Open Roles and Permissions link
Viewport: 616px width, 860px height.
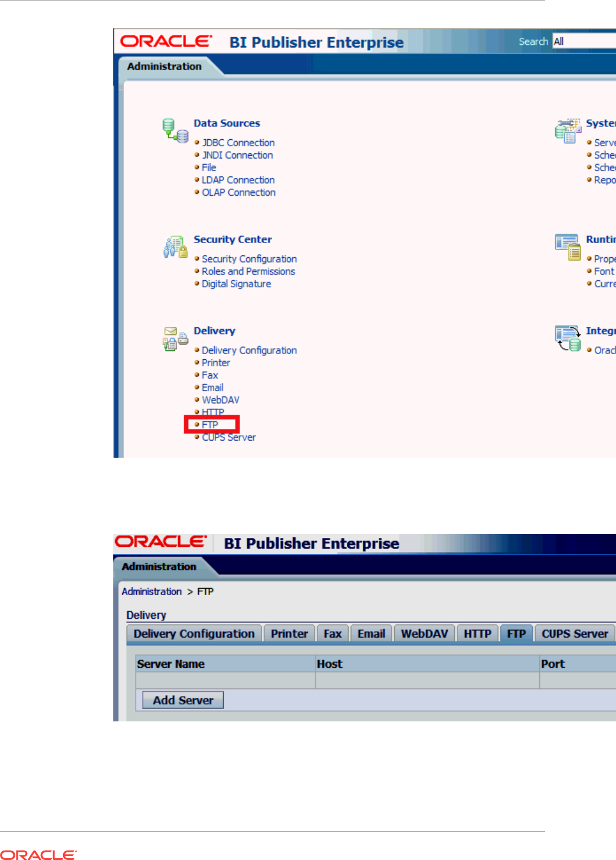click(248, 271)
